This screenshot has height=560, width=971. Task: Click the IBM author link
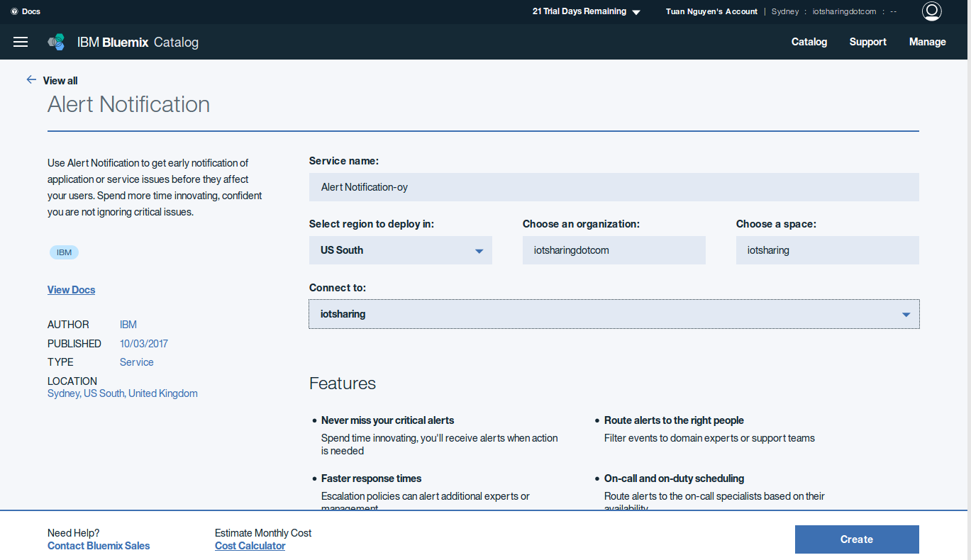click(128, 324)
